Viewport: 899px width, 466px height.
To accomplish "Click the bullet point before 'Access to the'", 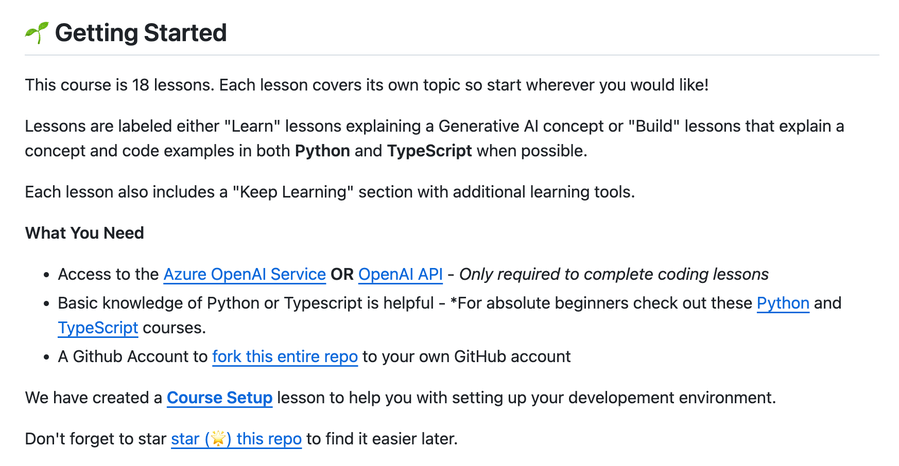I will point(46,275).
